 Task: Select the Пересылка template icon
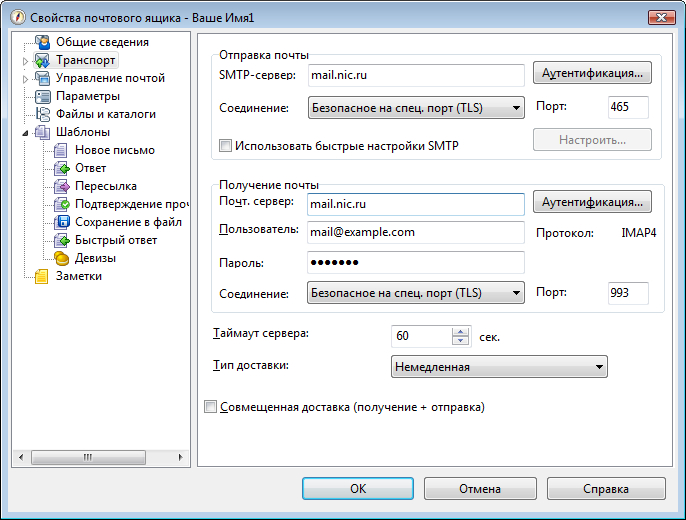[62, 186]
